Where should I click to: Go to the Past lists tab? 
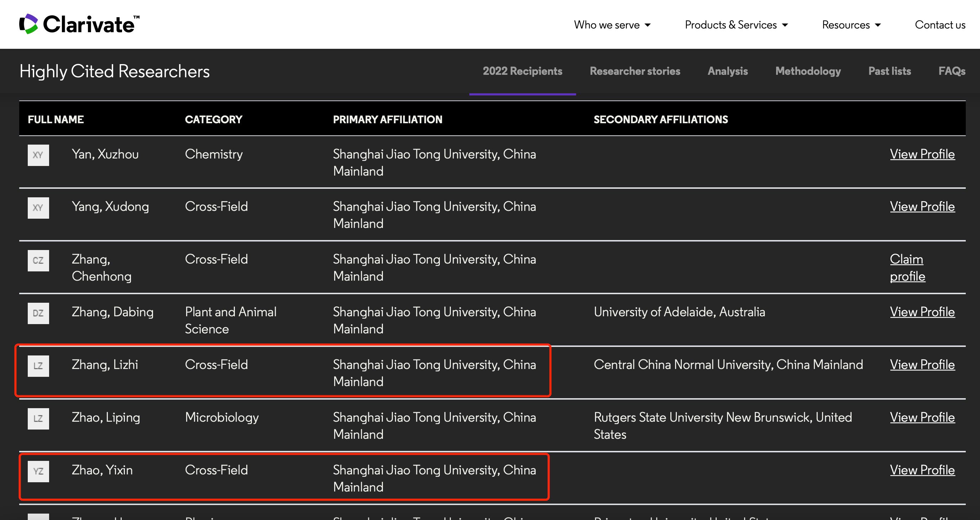click(889, 71)
